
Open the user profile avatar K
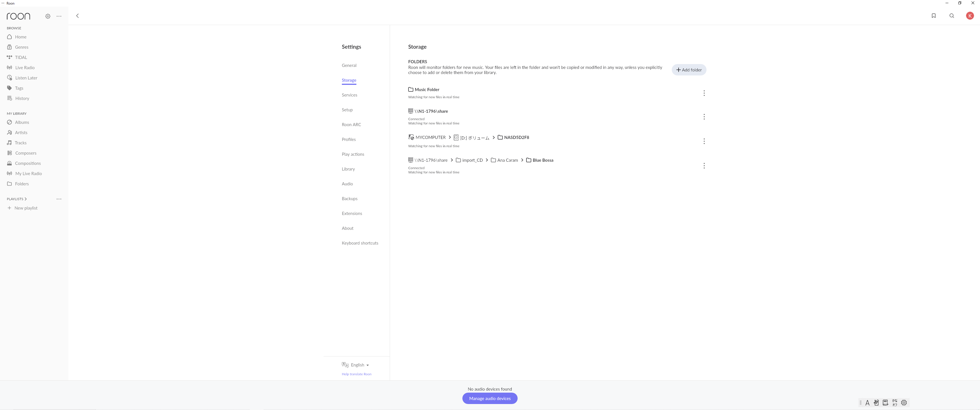[x=970, y=16]
